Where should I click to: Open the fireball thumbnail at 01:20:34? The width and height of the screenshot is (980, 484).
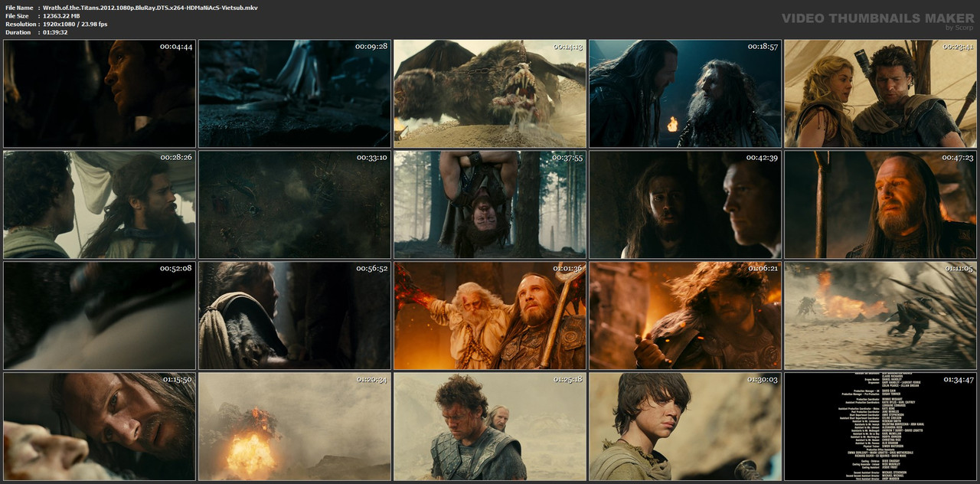[x=295, y=427]
